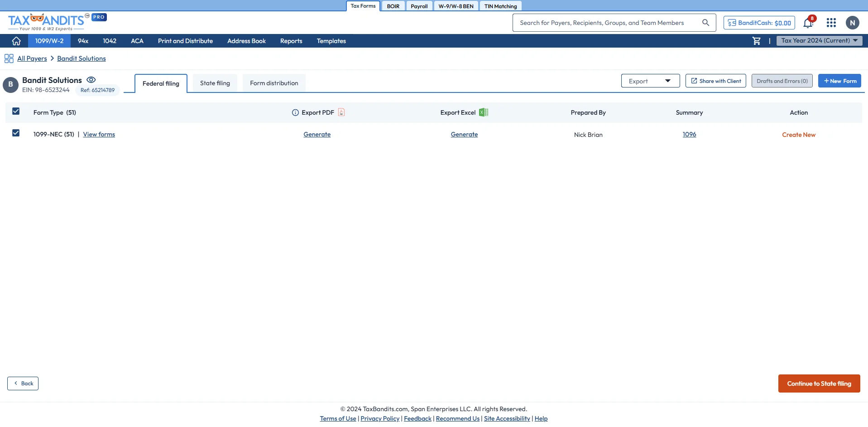Open the 1099/W-2 menu
The width and height of the screenshot is (868, 427).
[x=49, y=41]
